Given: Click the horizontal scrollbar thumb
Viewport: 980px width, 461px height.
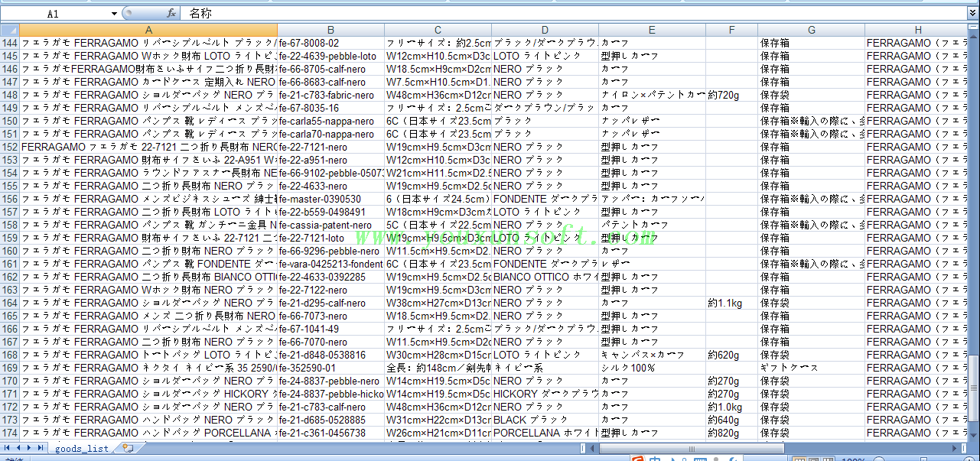Looking at the screenshot, I should (x=692, y=448).
